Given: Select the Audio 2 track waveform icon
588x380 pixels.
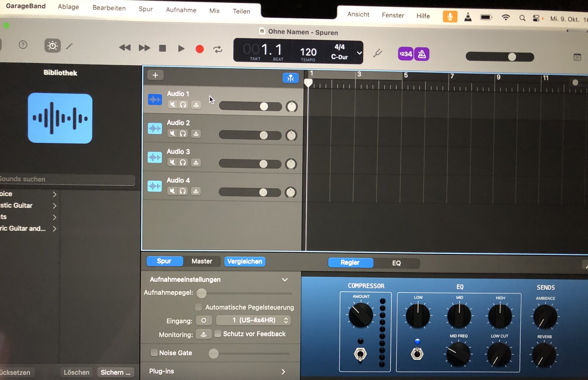Looking at the screenshot, I should [155, 128].
